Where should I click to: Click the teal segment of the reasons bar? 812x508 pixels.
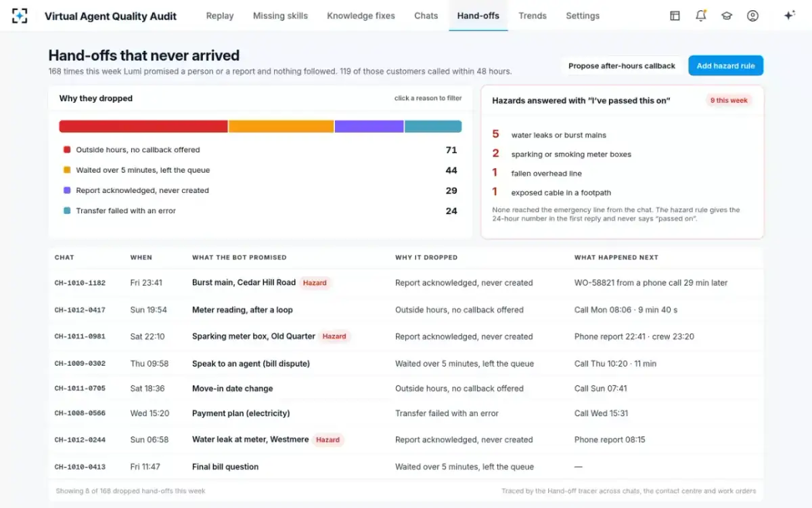pyautogui.click(x=433, y=126)
